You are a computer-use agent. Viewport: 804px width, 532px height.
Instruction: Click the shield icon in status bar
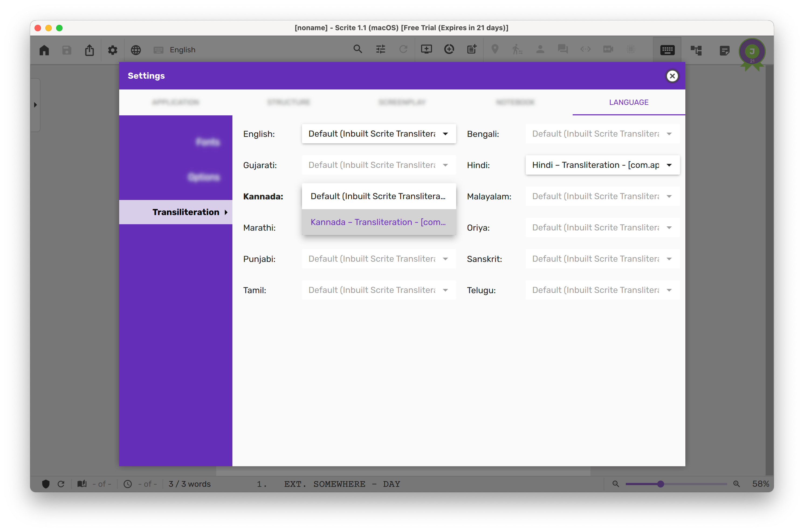pos(46,484)
